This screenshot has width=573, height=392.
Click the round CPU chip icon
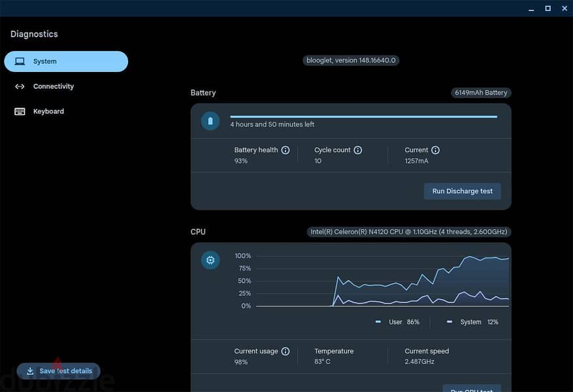pos(210,260)
